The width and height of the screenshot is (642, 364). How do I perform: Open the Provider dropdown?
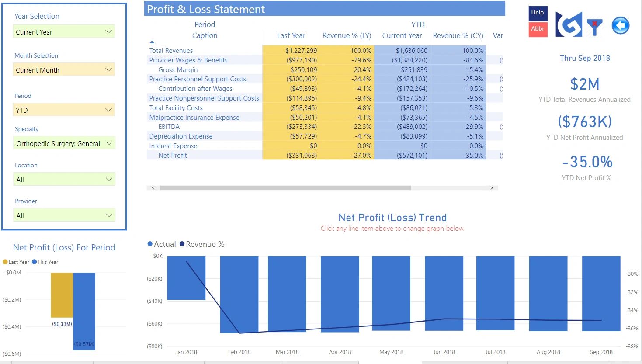[x=64, y=215]
